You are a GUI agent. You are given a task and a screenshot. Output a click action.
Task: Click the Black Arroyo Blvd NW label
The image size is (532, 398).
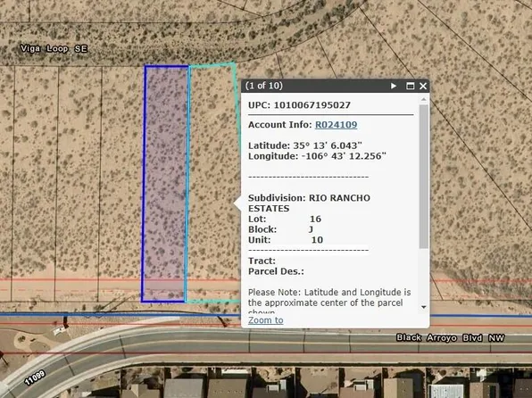pyautogui.click(x=450, y=337)
